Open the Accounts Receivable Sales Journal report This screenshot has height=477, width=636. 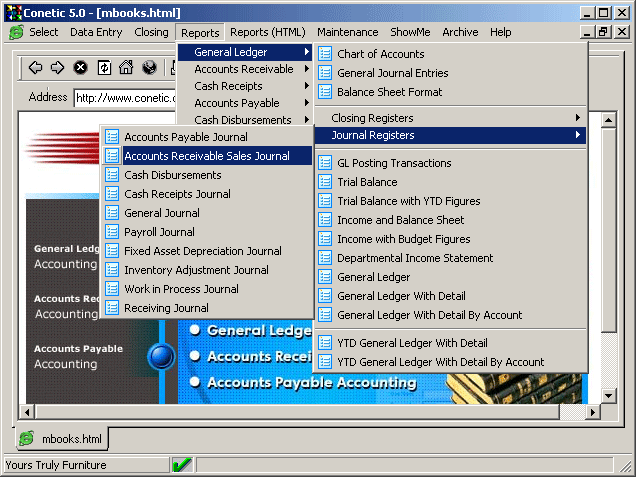(206, 156)
